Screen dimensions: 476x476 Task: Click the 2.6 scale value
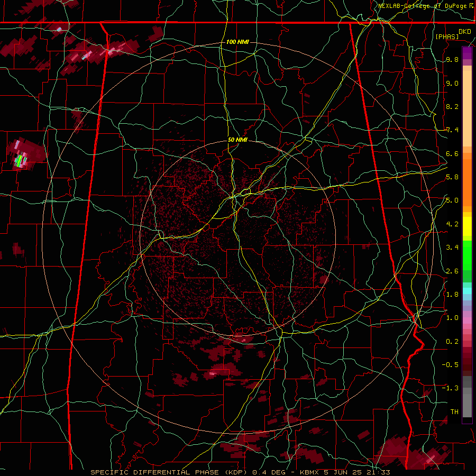452,271
